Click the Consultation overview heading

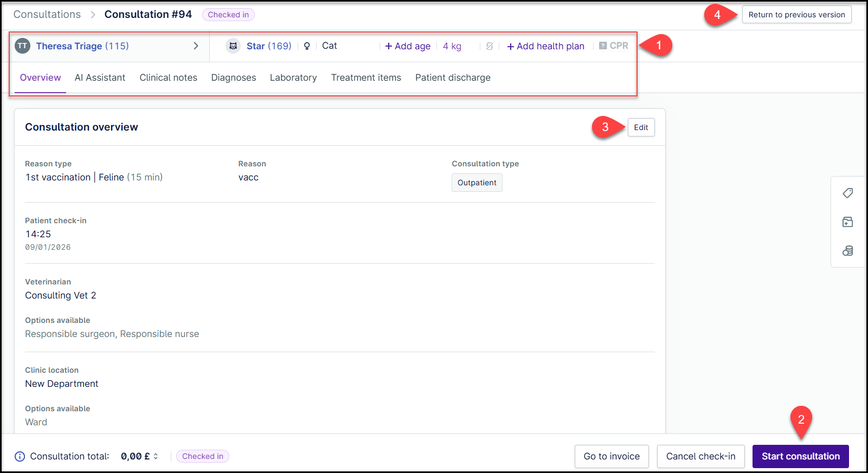tap(81, 127)
